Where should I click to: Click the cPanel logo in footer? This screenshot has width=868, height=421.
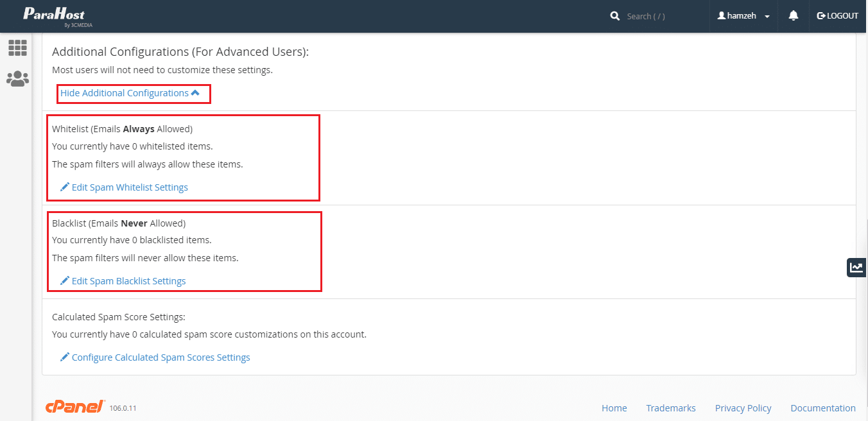click(x=75, y=407)
